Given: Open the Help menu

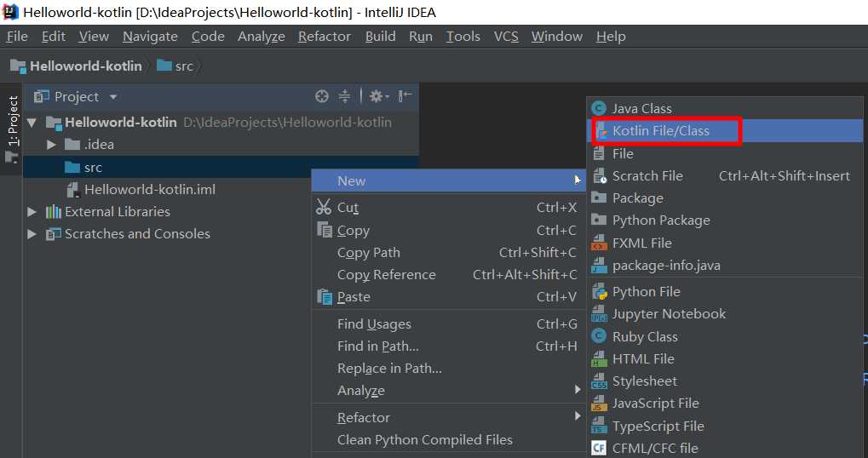Looking at the screenshot, I should [x=611, y=37].
